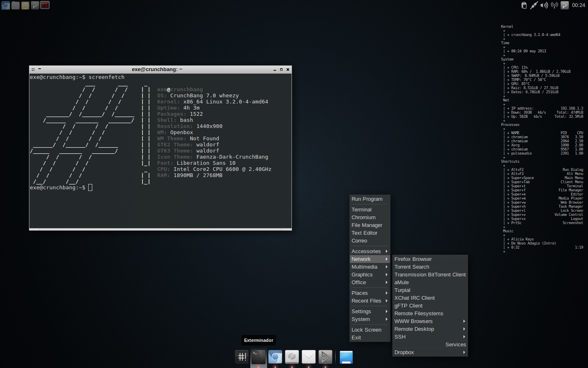Click the blue desktop icon in dock
The image size is (588, 368).
point(346,357)
